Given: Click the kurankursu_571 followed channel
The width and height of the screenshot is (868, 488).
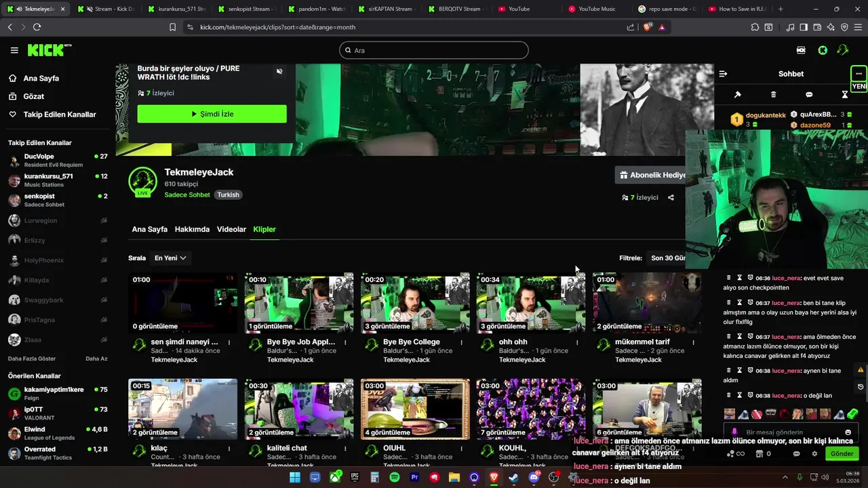Looking at the screenshot, I should tap(58, 180).
